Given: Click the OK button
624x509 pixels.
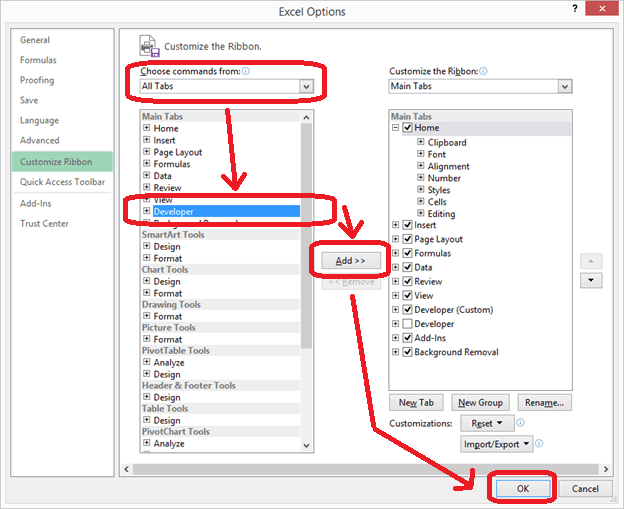Looking at the screenshot, I should 523,488.
